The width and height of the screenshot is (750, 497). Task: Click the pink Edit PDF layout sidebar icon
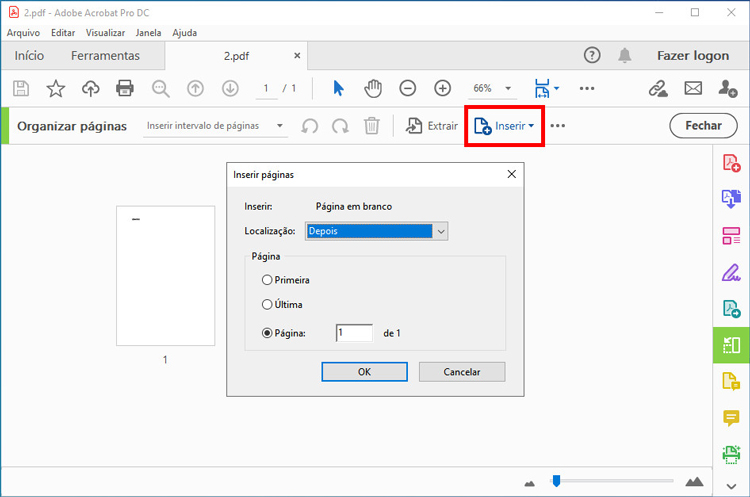731,235
